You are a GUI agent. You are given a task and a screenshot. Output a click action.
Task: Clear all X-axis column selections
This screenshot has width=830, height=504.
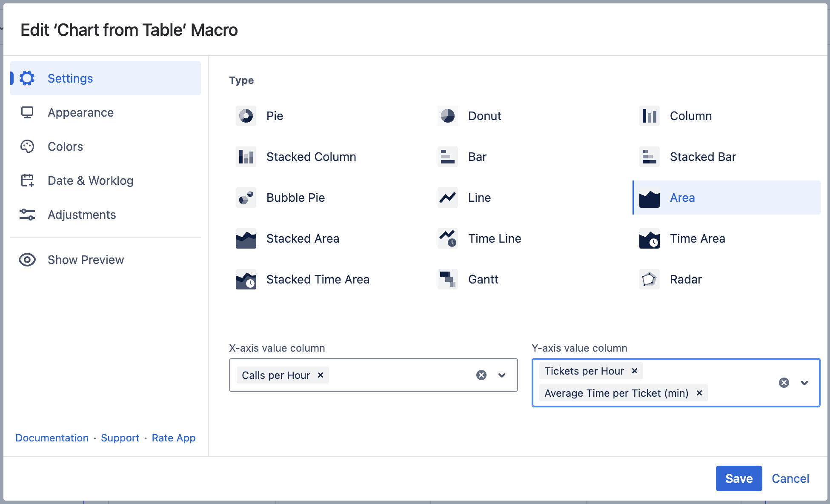pyautogui.click(x=481, y=375)
